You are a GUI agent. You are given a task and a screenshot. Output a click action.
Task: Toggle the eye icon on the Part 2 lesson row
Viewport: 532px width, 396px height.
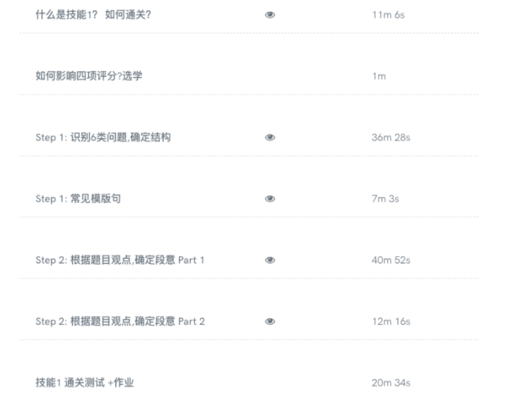270,321
